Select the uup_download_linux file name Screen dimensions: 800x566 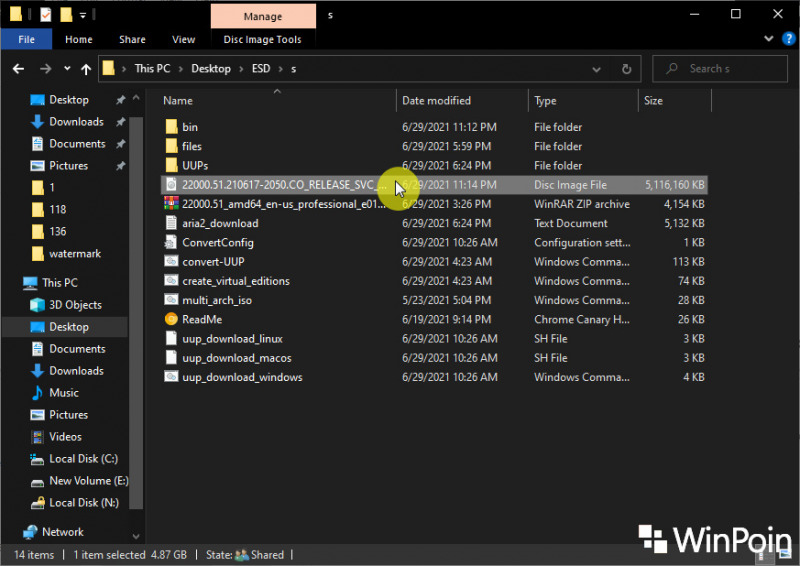point(232,339)
